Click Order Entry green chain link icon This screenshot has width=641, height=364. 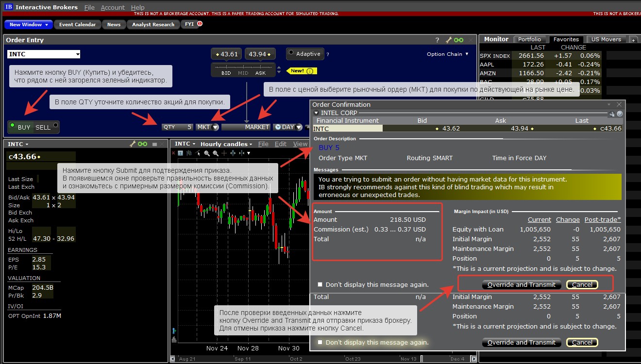tap(458, 40)
